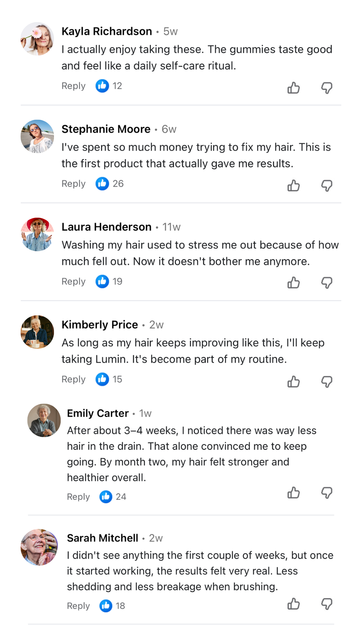Thumbs up Stephanie Moore's comment

[x=293, y=185]
